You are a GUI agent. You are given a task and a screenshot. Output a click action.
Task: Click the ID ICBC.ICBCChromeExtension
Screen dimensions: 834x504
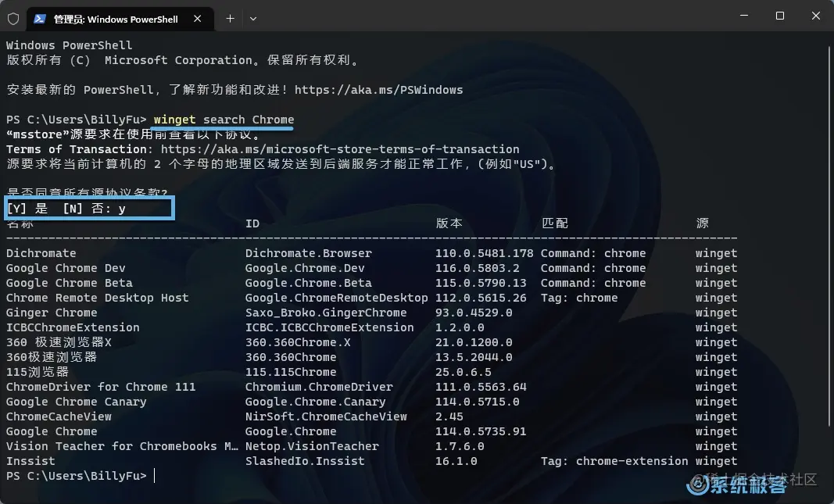(x=329, y=327)
